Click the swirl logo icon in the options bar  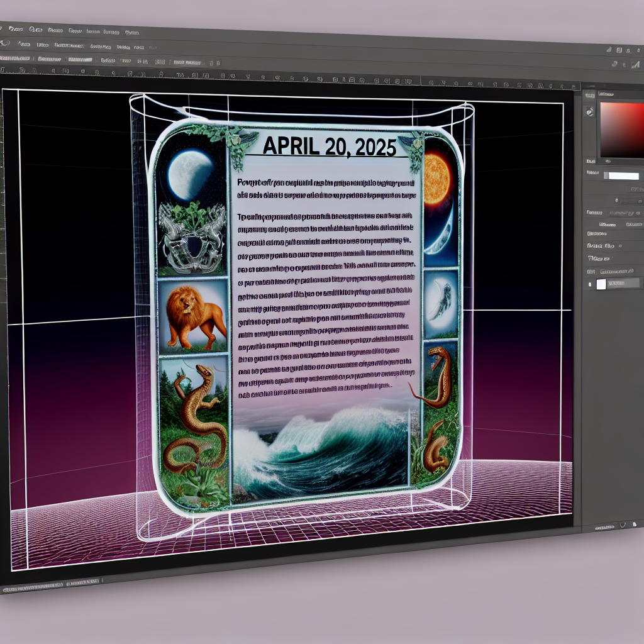4,43
